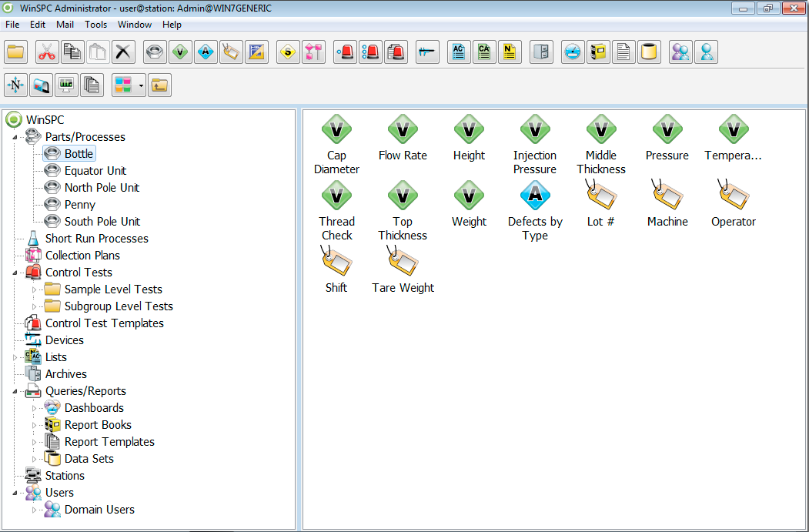Screen dimensions: 809x532
Task: Click the compass N navigation button
Action: click(x=16, y=85)
